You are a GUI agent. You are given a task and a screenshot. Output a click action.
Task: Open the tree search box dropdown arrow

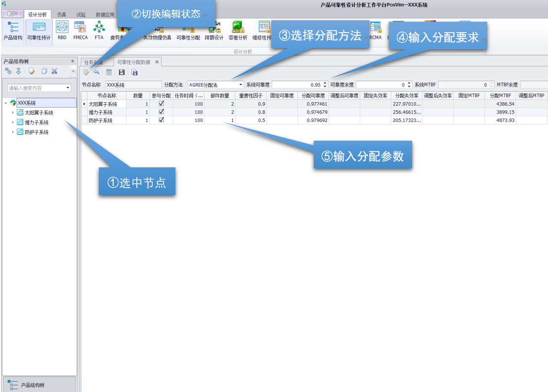(x=68, y=88)
